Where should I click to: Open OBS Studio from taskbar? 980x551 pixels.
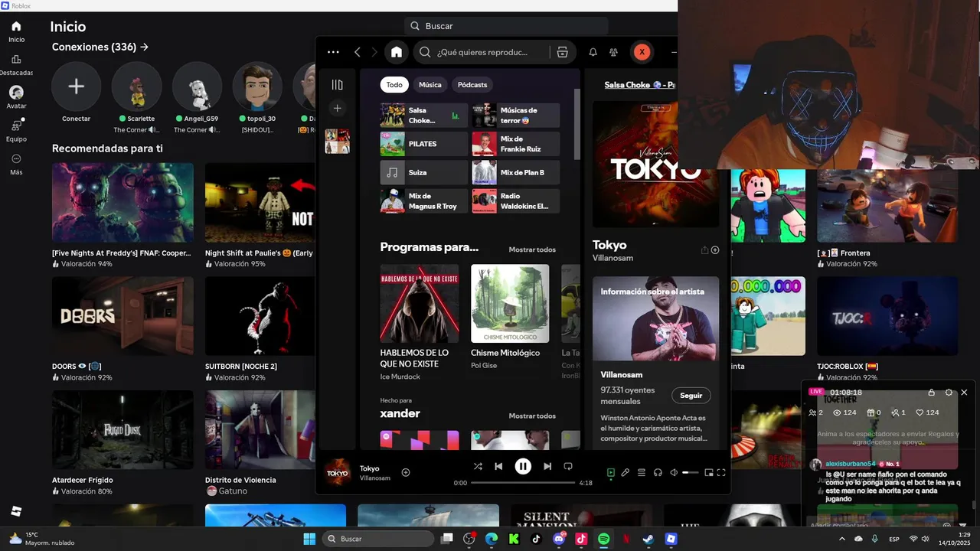tap(469, 539)
